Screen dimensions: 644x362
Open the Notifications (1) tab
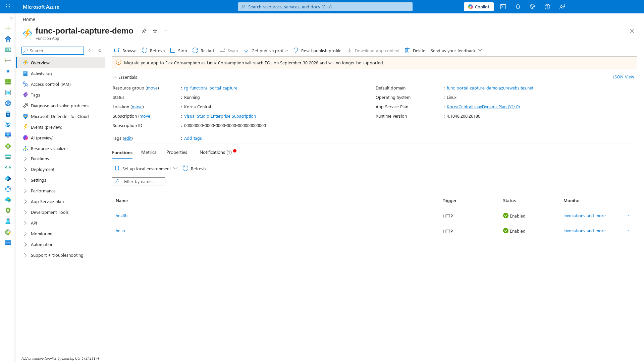(x=216, y=152)
